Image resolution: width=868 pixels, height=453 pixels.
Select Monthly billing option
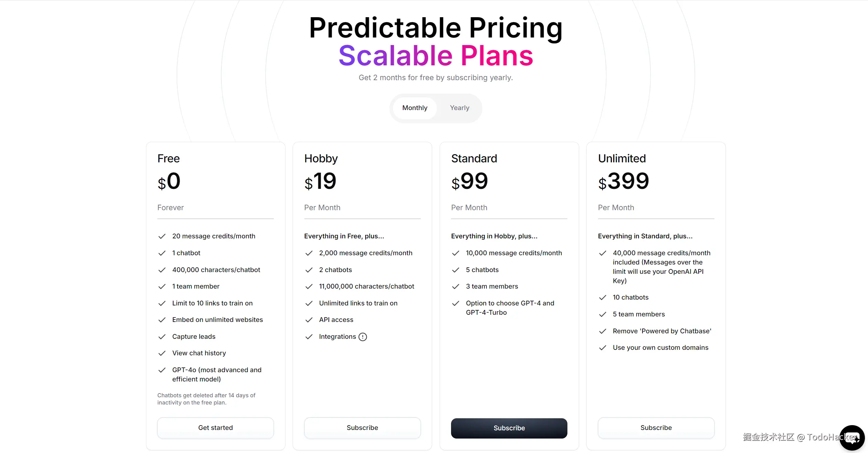pyautogui.click(x=415, y=108)
